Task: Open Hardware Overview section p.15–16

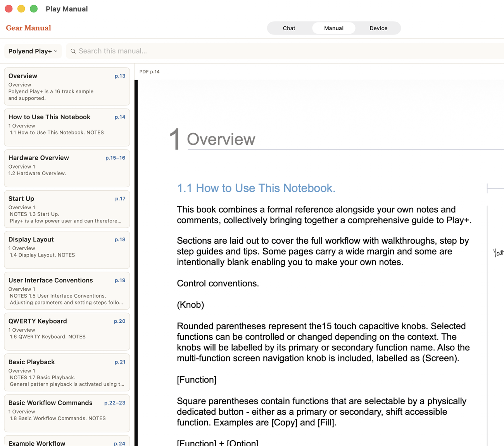Action: pos(67,168)
